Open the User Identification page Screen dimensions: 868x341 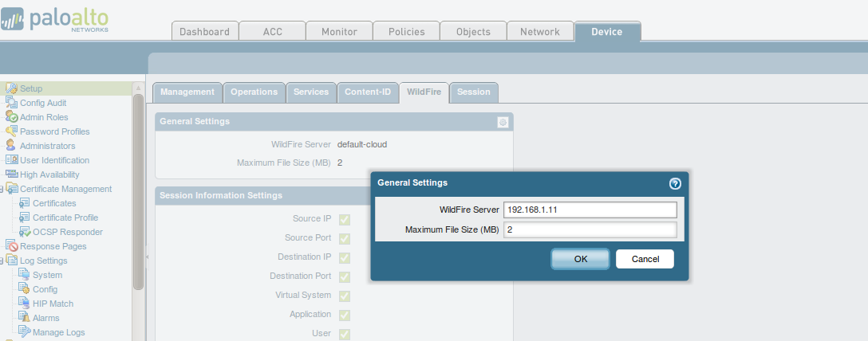point(54,160)
